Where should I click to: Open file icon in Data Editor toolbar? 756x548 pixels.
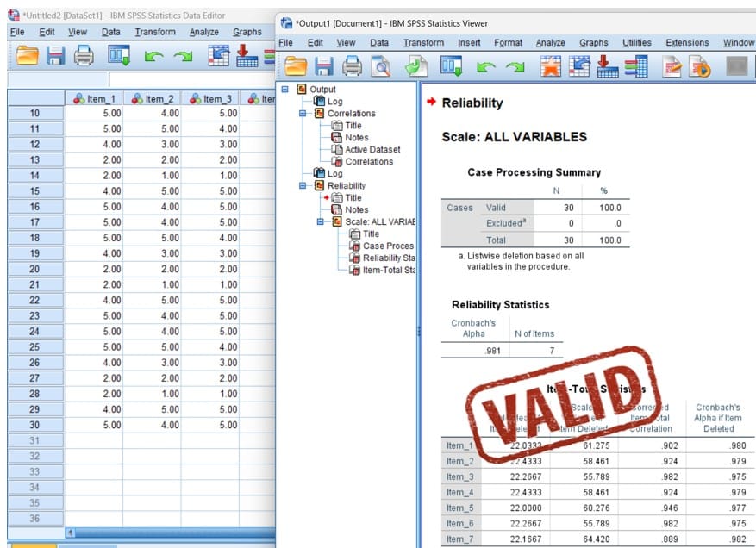tap(27, 55)
